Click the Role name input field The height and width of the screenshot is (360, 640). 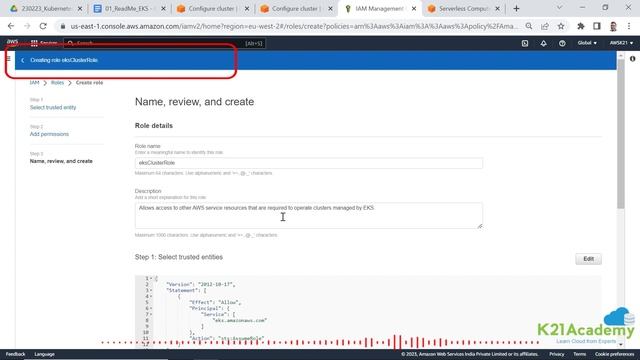[x=309, y=163]
